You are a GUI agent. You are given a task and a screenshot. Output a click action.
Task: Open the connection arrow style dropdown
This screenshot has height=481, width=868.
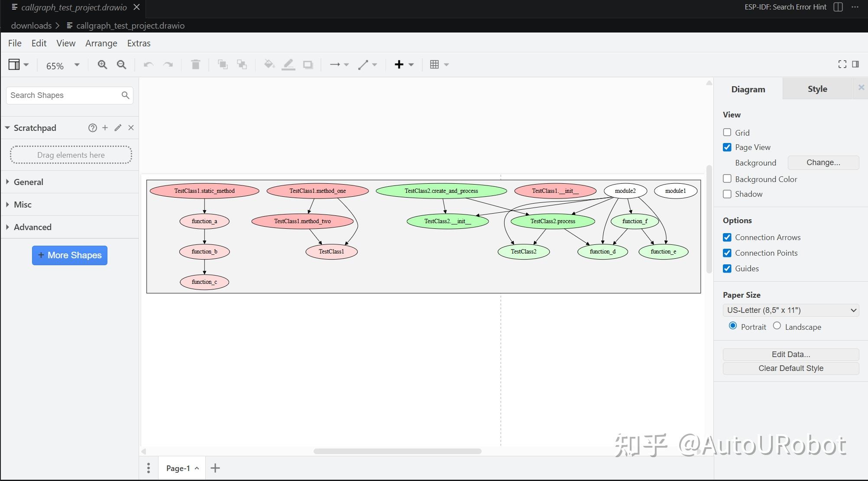[339, 65]
